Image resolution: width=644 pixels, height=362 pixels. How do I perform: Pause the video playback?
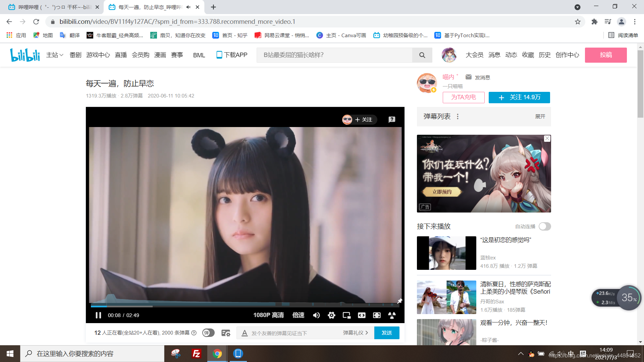[98, 315]
